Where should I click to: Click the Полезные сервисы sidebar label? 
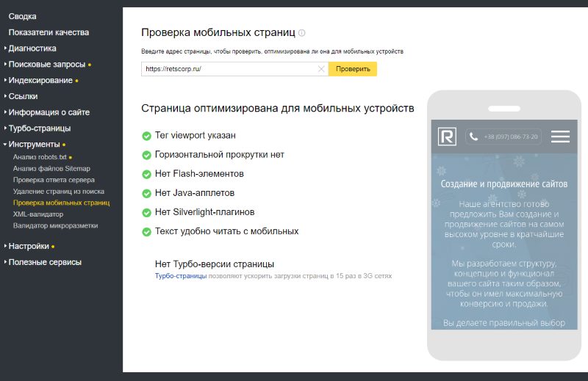[45, 262]
